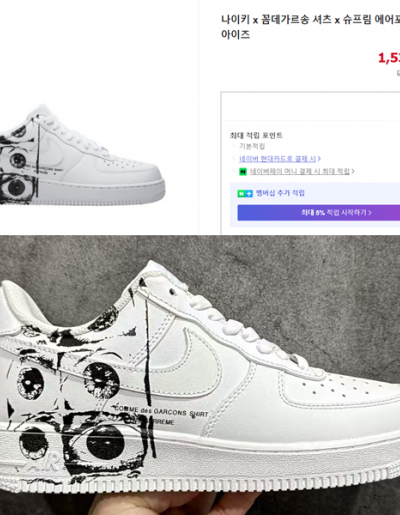Click the N+ membership badge icon
The height and width of the screenshot is (515, 400).
tap(245, 194)
